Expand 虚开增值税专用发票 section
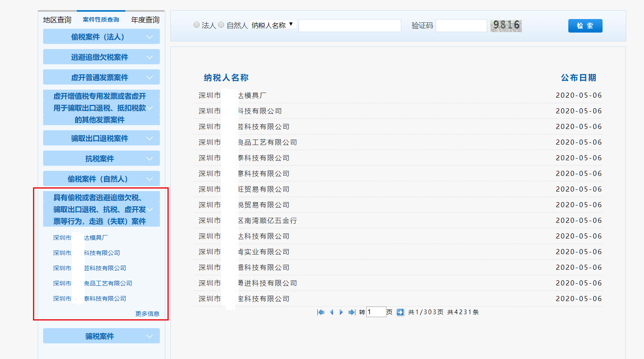Screen dimensions: 644x359 coord(101,108)
